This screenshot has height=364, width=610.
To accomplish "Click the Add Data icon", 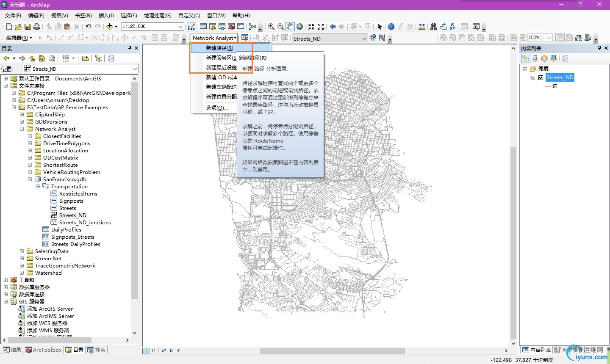I will 110,27.
